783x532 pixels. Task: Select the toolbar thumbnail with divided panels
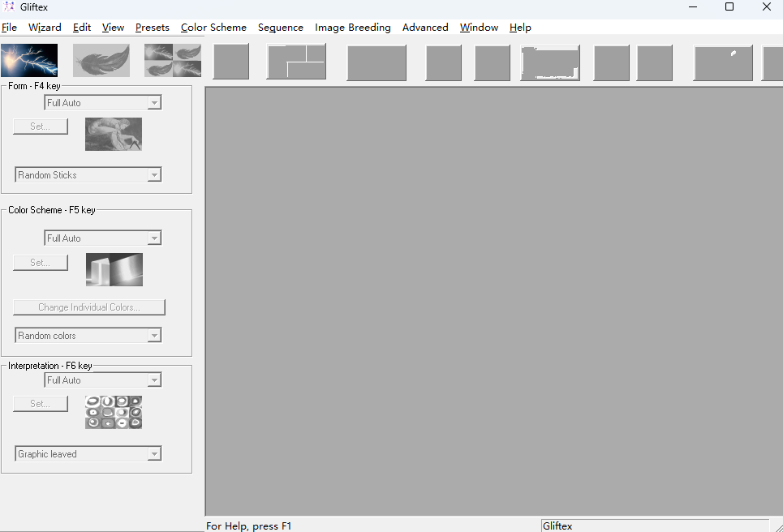296,62
